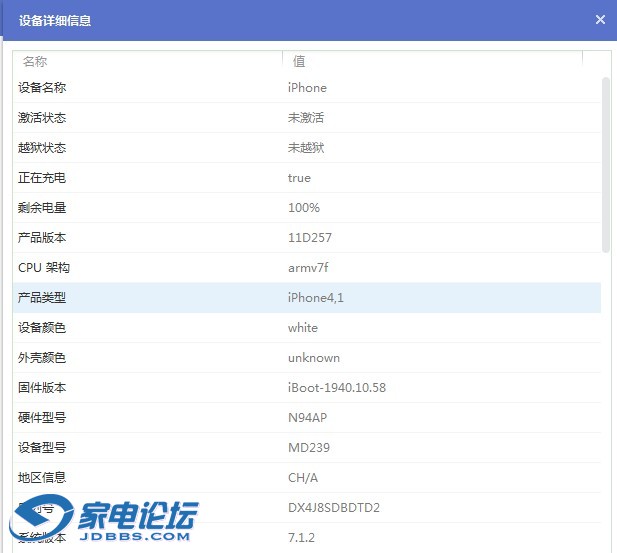Select the 100% battery value
Viewport: 617px width, 553px height.
(x=304, y=207)
